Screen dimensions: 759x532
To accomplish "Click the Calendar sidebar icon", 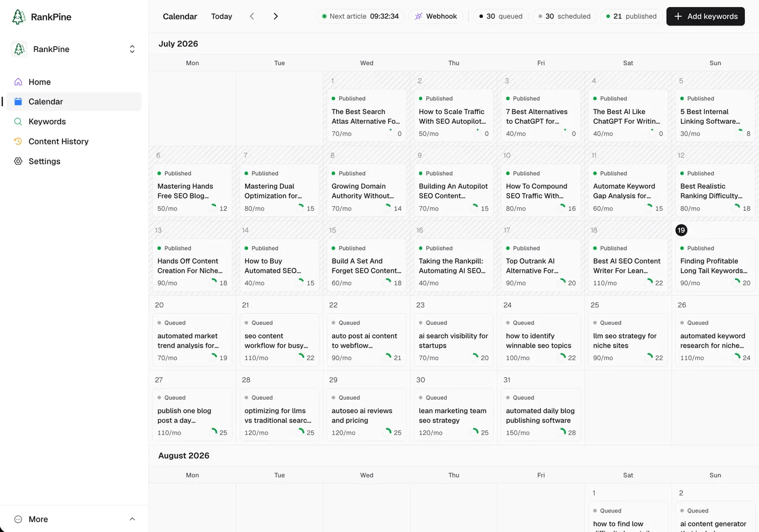I will pyautogui.click(x=18, y=101).
